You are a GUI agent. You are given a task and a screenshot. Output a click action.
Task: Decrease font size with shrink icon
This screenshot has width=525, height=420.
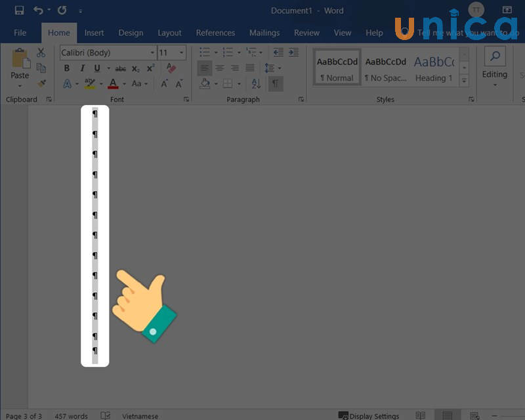point(178,84)
